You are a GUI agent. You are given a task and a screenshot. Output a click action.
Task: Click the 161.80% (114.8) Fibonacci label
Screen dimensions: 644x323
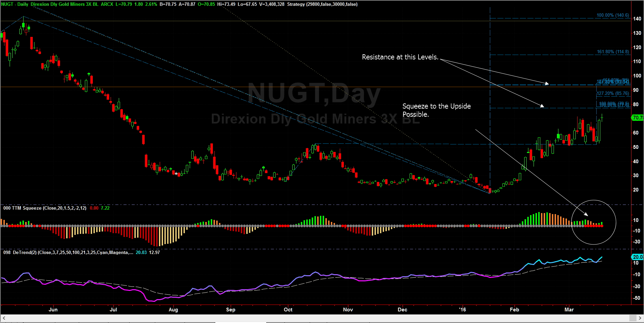(x=613, y=52)
